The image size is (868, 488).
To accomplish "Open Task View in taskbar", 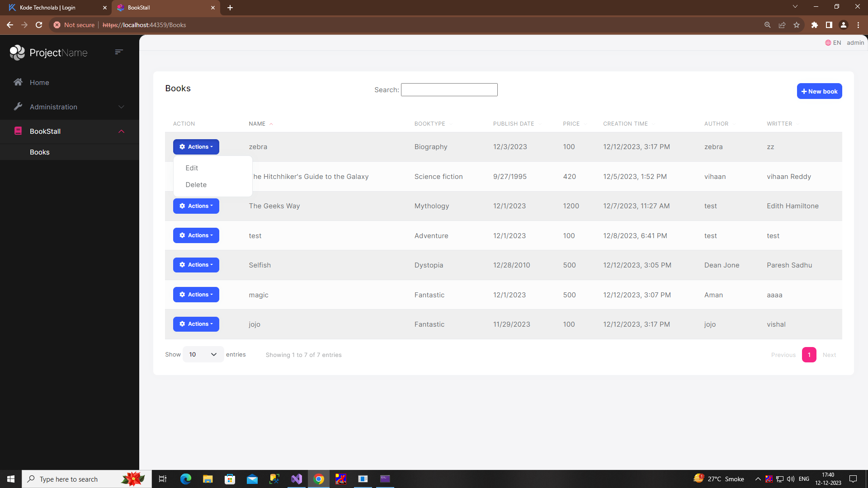I will (163, 479).
